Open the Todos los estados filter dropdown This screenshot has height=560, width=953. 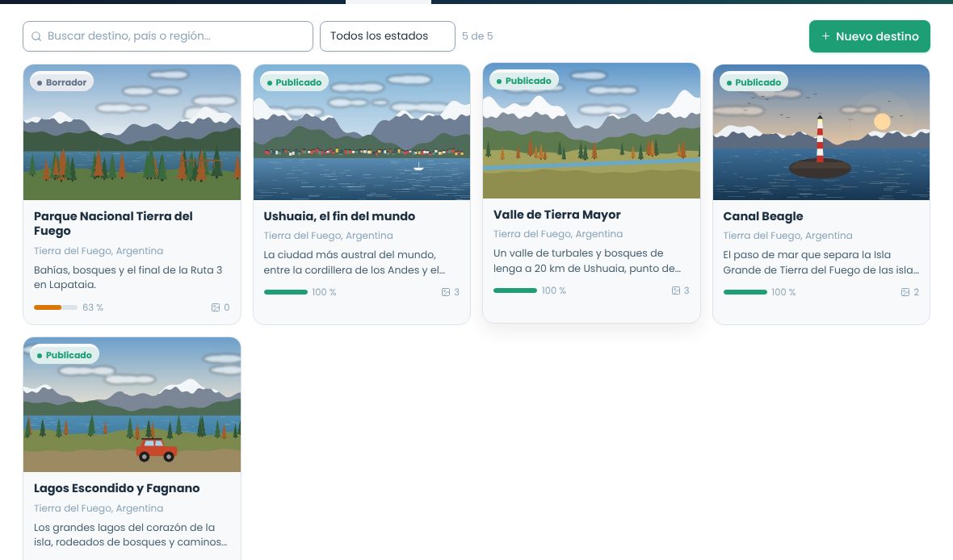387,36
